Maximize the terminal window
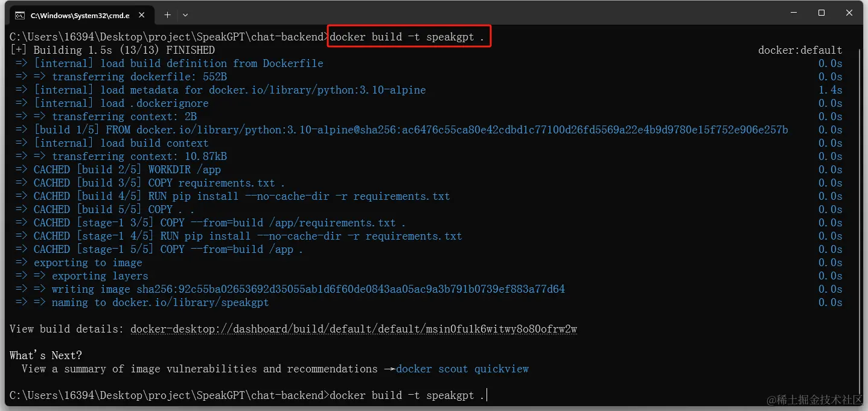Image resolution: width=868 pixels, height=411 pixels. (x=822, y=13)
